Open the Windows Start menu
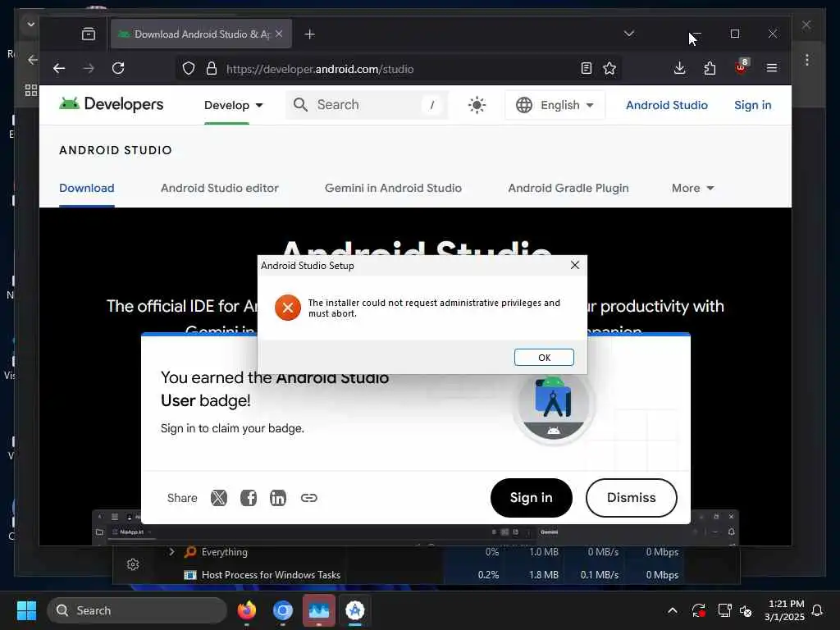840x630 pixels. 26,610
